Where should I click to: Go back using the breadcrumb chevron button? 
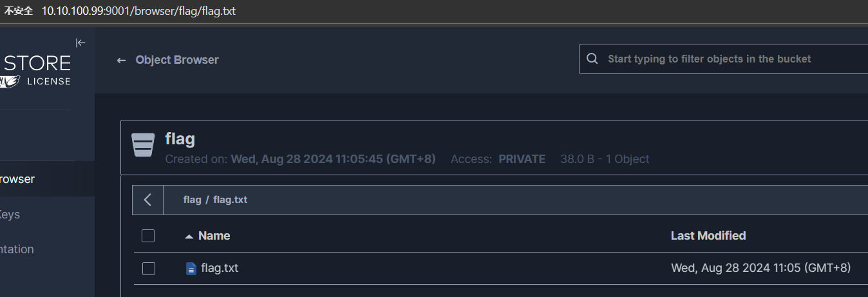[148, 200]
